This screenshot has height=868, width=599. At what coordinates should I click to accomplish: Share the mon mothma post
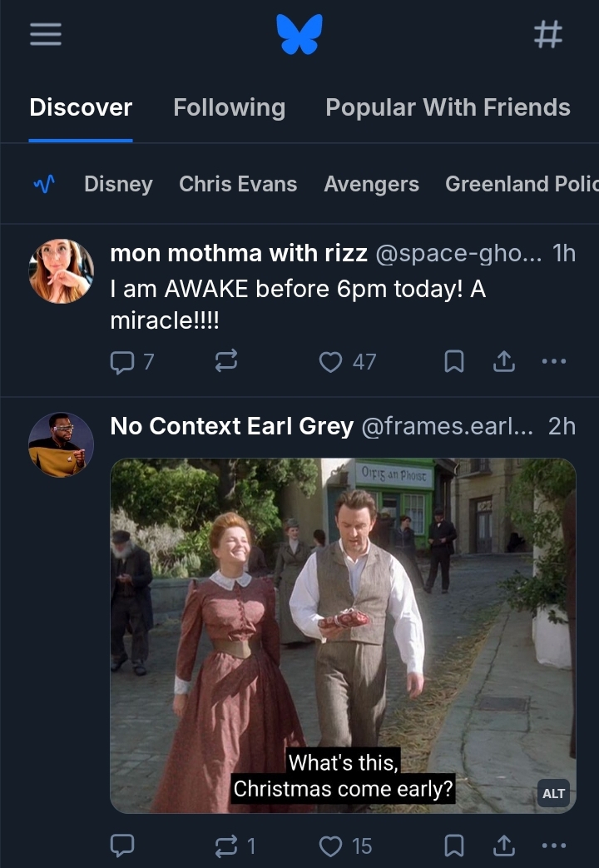tap(504, 361)
